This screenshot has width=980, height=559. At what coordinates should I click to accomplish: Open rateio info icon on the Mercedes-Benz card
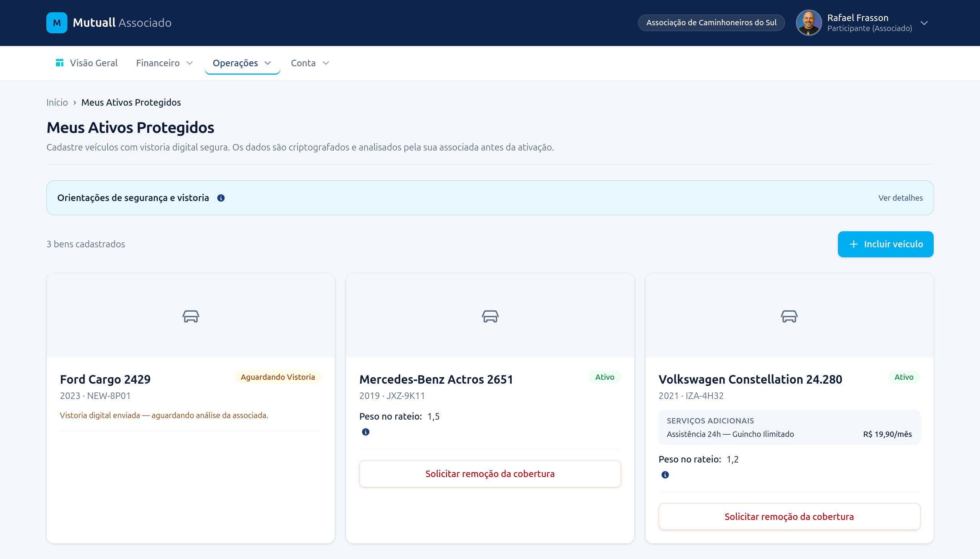pos(366,432)
